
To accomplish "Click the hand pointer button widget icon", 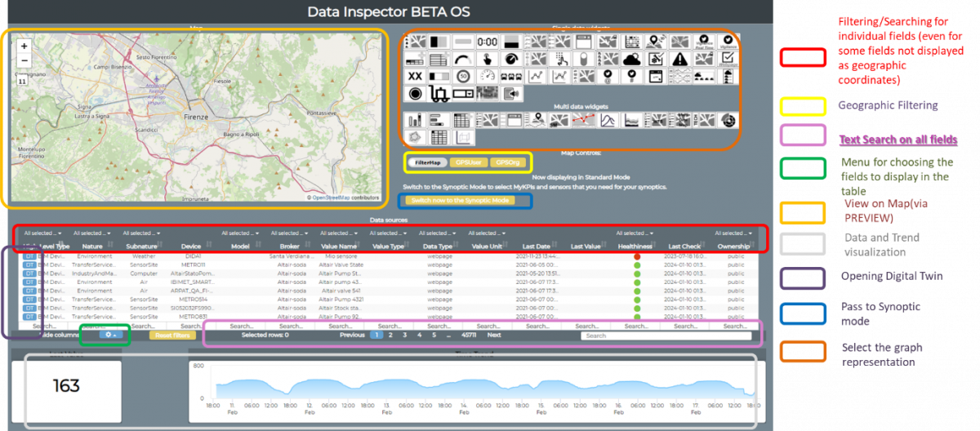I will pyautogui.click(x=488, y=59).
